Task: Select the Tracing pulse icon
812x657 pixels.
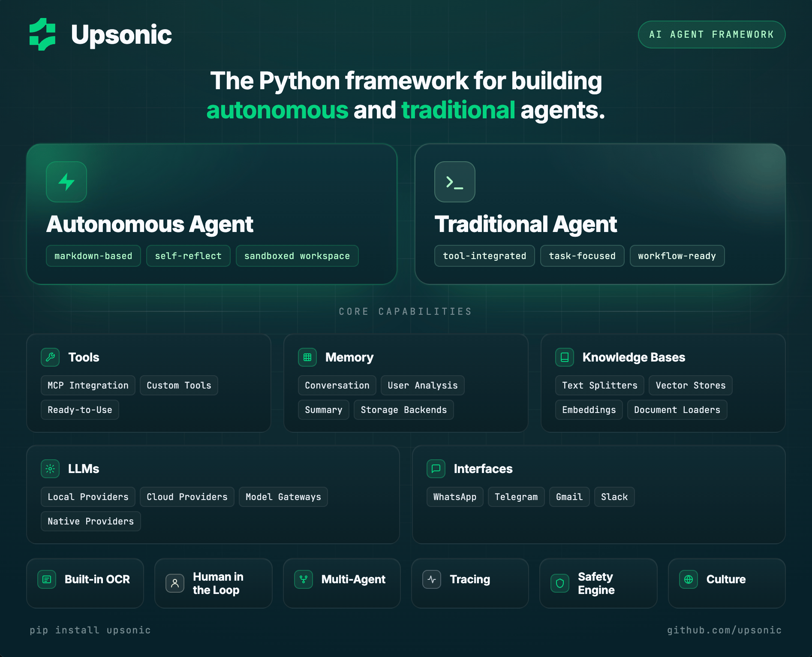Action: [432, 579]
